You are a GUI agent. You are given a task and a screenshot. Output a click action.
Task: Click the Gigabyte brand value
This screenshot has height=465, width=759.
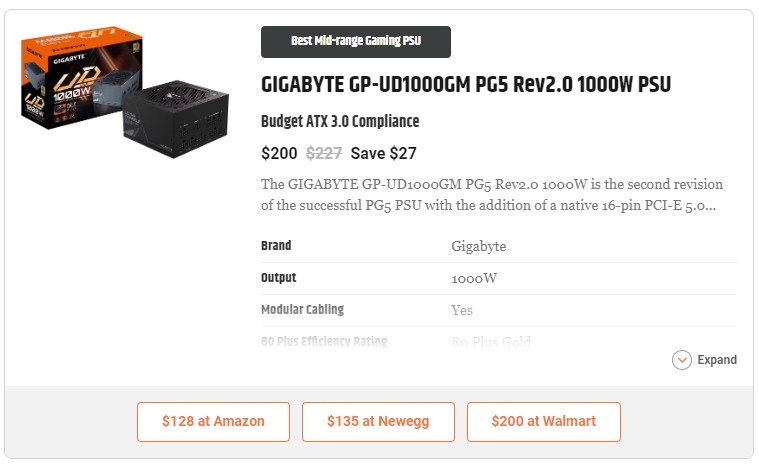tap(478, 246)
